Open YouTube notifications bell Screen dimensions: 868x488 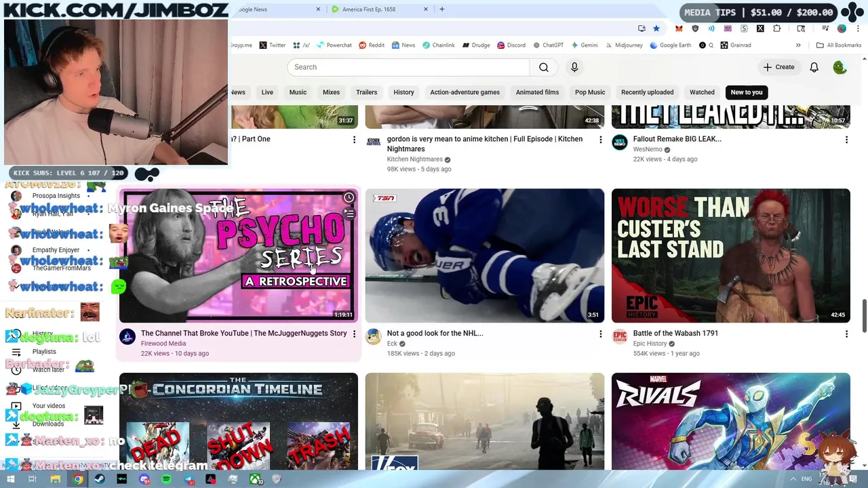pyautogui.click(x=814, y=67)
